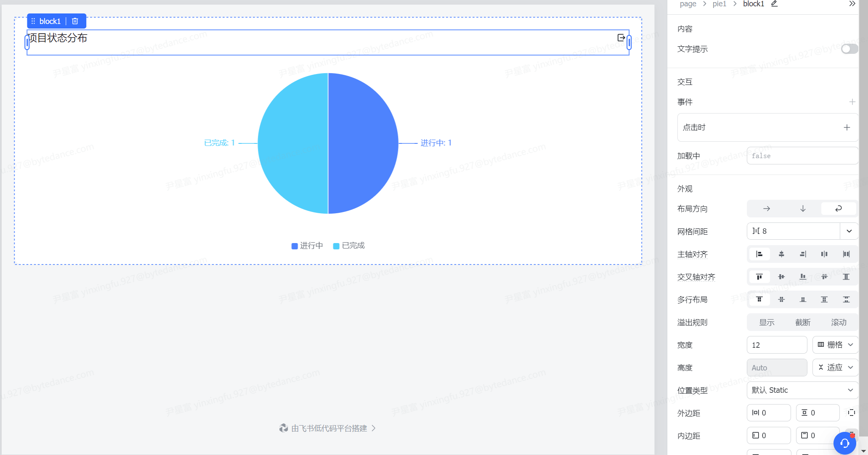This screenshot has width=868, height=455.
Task: Click the 点击时 event row
Action: (x=767, y=127)
